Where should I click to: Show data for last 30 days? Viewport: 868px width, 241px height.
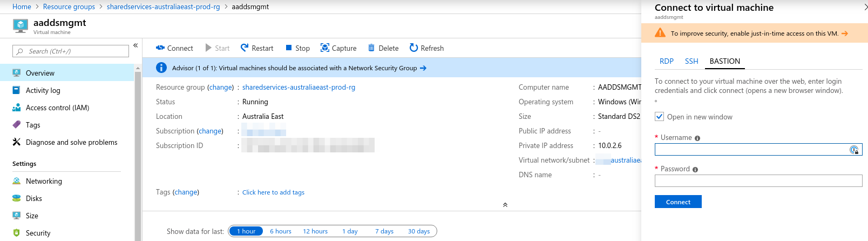point(419,231)
